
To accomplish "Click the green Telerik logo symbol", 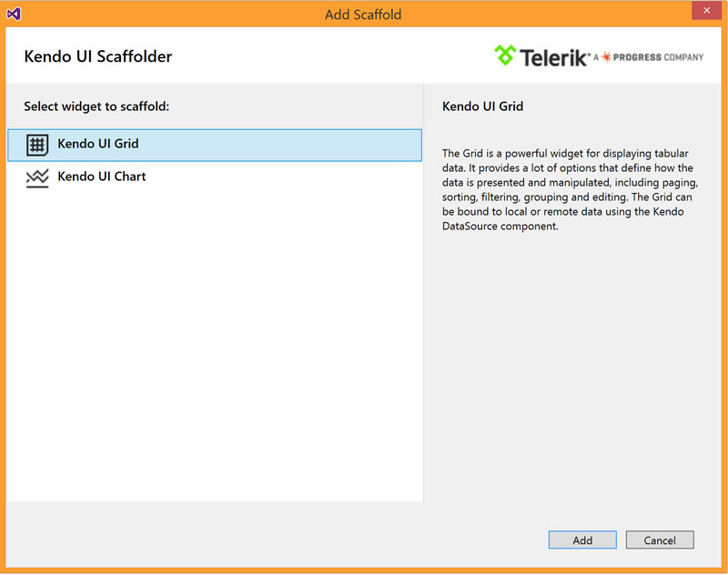I will click(505, 55).
